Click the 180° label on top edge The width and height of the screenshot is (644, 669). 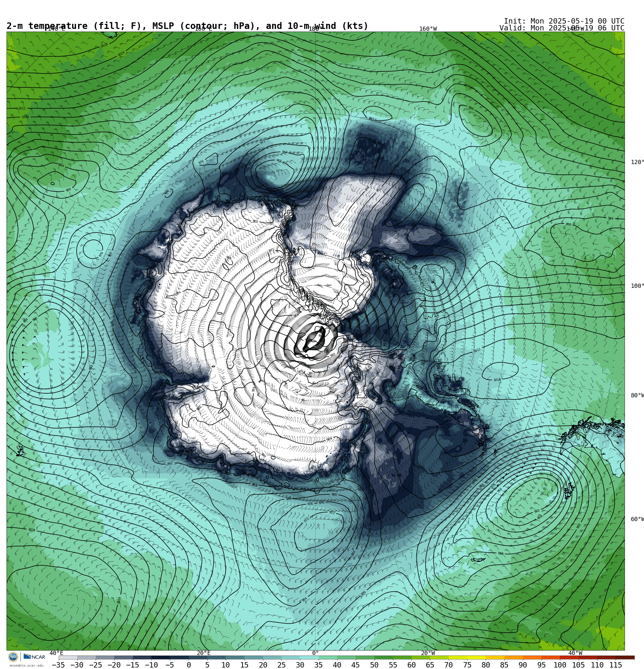pos(315,29)
